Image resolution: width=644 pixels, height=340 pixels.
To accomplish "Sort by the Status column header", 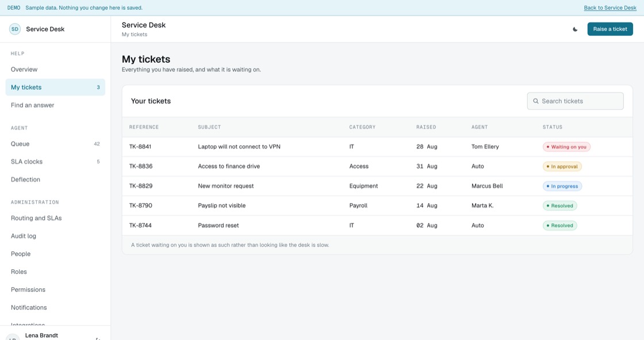I will pyautogui.click(x=553, y=127).
